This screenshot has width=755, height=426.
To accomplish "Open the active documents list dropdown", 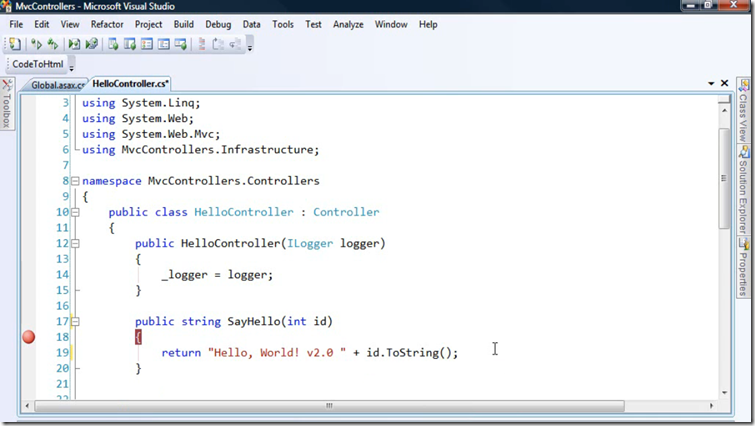I will 711,83.
